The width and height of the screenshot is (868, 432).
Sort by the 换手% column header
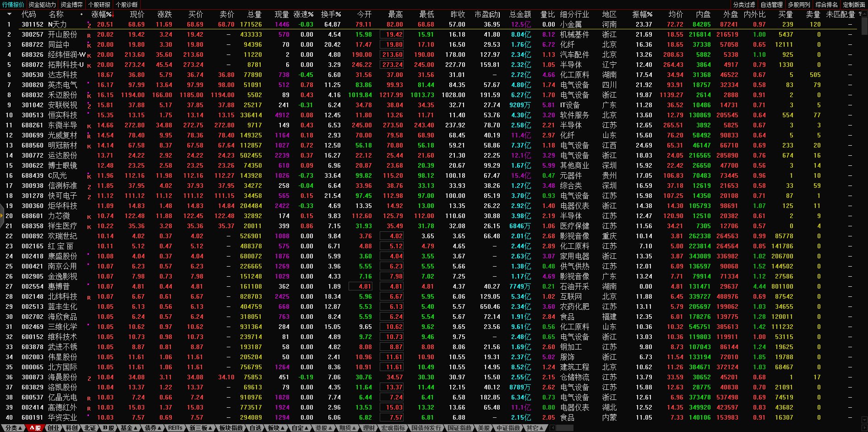(331, 14)
